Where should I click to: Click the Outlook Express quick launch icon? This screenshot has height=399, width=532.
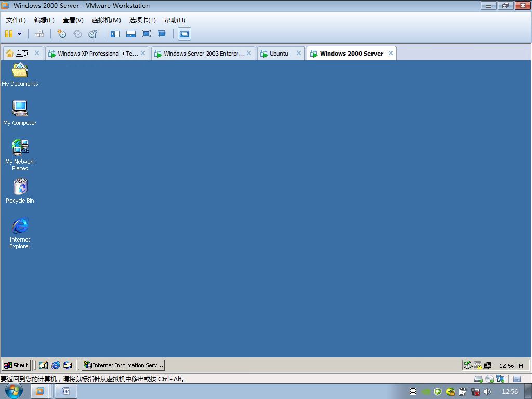click(x=68, y=365)
